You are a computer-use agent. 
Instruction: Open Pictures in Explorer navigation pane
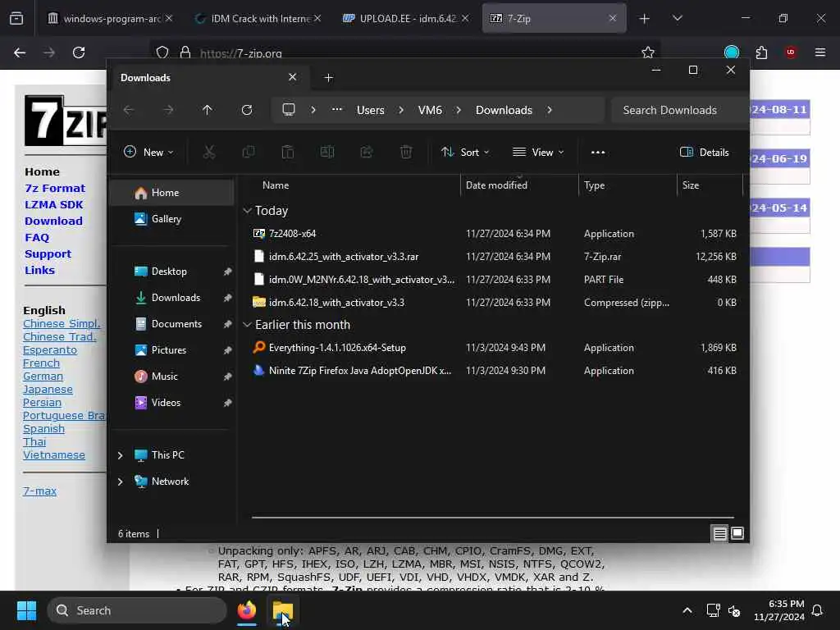tap(171, 350)
